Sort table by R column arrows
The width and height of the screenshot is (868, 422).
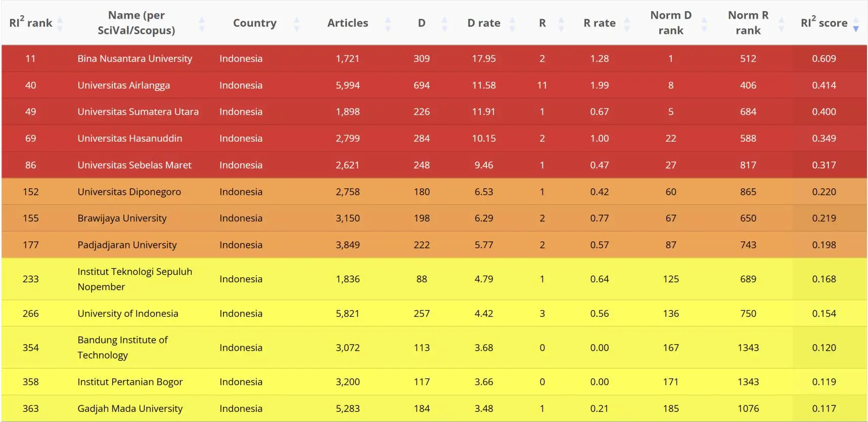pyautogui.click(x=561, y=23)
